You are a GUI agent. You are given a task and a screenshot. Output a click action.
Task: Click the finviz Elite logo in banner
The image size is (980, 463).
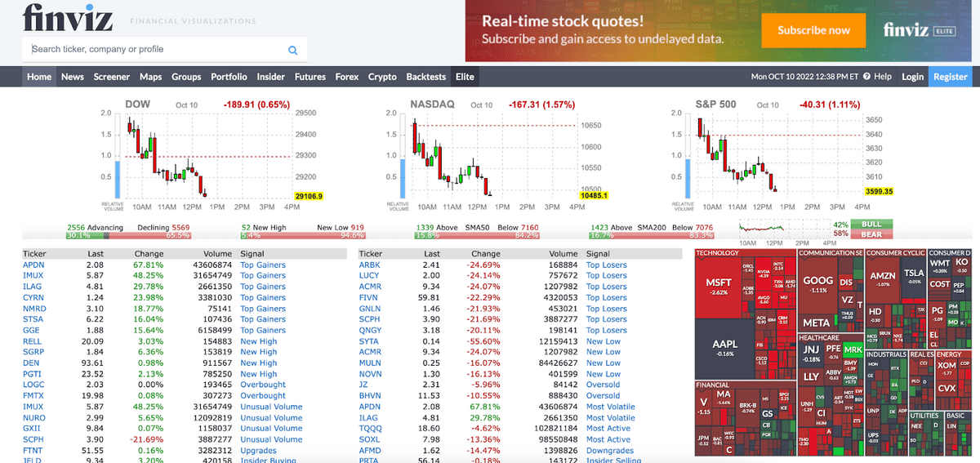(920, 30)
